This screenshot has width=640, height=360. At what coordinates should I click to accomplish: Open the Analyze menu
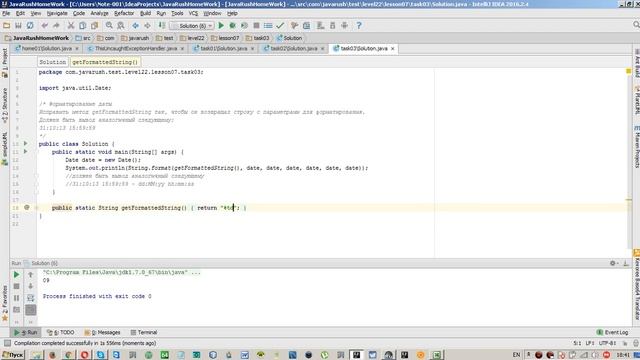coord(99,13)
